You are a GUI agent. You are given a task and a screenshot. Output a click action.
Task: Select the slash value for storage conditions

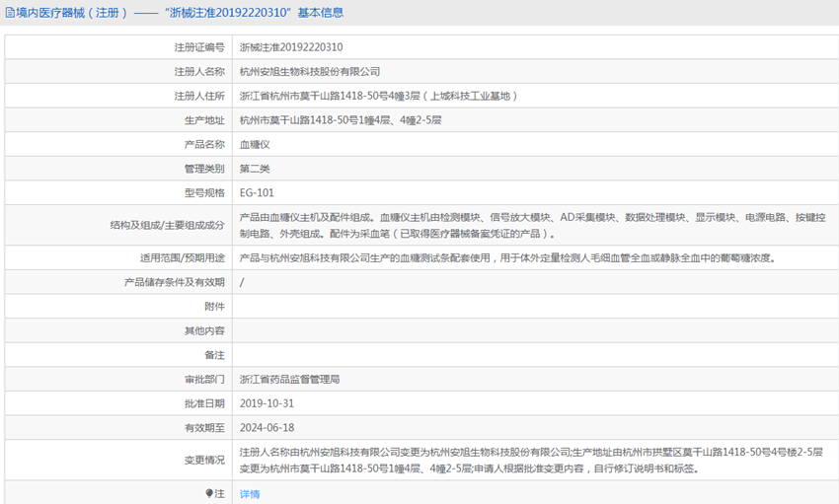pos(242,282)
